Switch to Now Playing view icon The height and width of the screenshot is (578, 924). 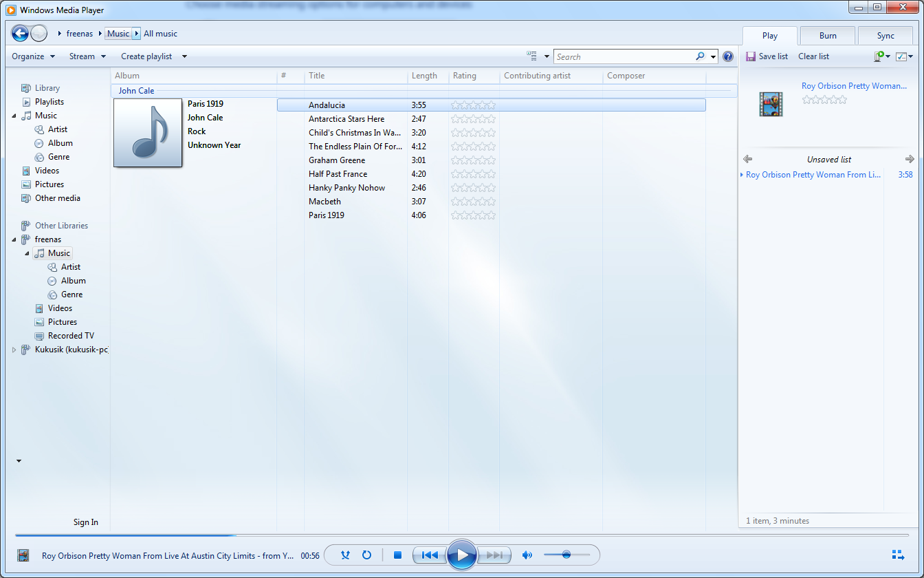point(898,555)
